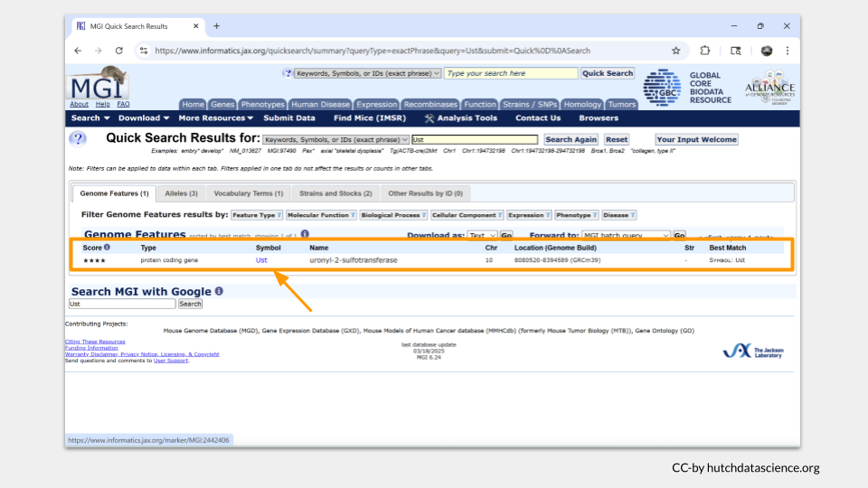Select the Genome Features (1) tab
The width and height of the screenshot is (868, 488).
point(115,193)
